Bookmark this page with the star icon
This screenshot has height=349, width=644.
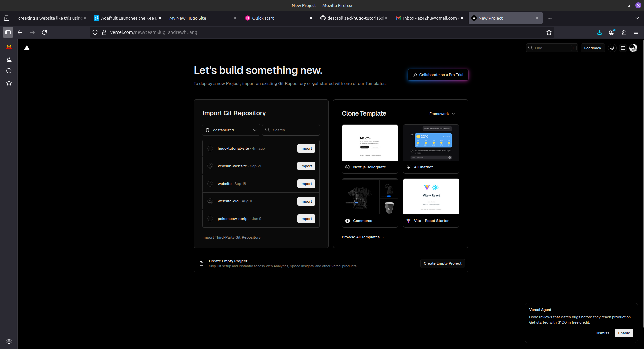click(x=549, y=32)
